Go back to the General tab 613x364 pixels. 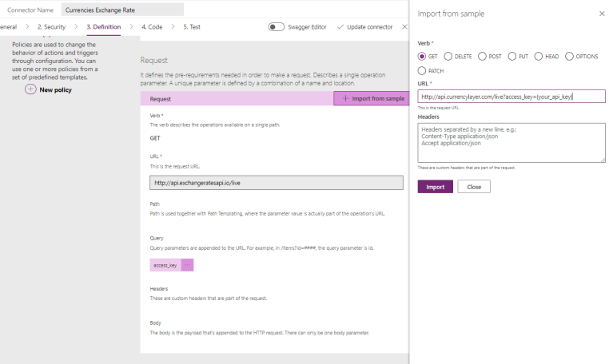click(8, 27)
